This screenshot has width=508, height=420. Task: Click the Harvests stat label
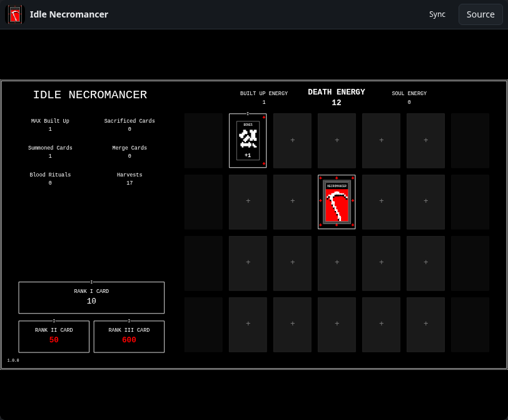(130, 175)
